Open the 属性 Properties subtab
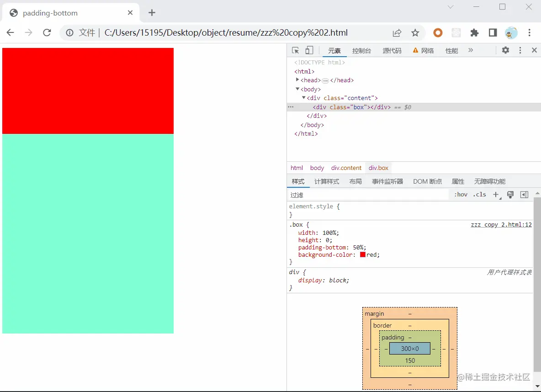Image resolution: width=541 pixels, height=392 pixels. coord(458,181)
